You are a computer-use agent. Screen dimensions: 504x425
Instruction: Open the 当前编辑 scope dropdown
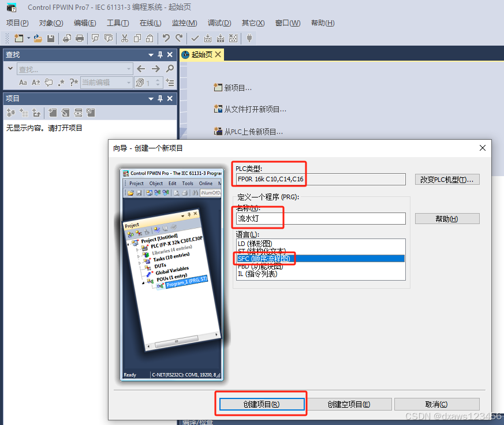[x=128, y=83]
